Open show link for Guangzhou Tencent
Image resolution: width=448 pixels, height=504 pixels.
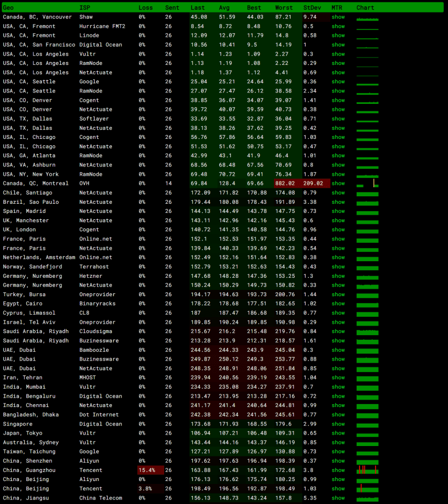point(338,470)
